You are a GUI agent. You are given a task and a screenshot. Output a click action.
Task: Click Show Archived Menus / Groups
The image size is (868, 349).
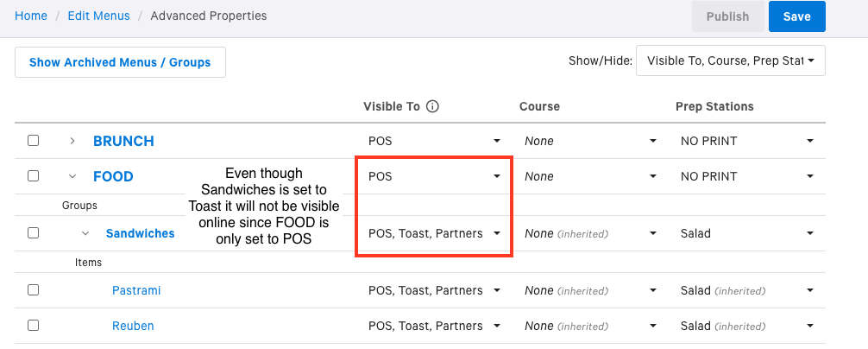120,62
